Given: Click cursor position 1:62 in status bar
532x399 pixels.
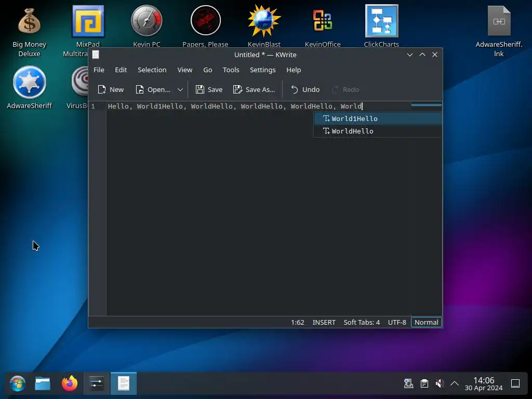Looking at the screenshot, I should (298, 322).
